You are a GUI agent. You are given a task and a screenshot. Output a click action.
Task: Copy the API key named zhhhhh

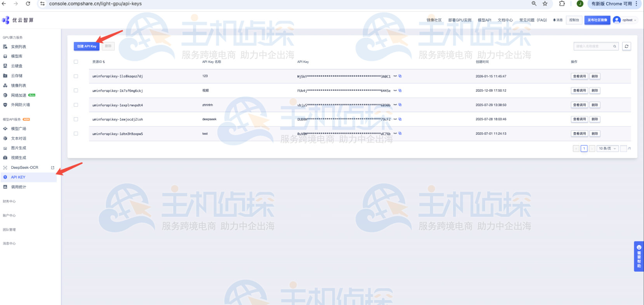point(400,105)
